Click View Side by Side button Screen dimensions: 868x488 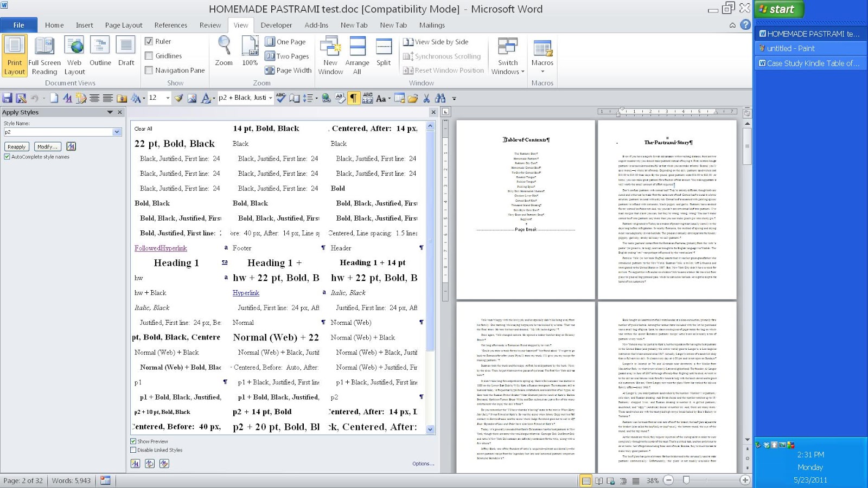pyautogui.click(x=436, y=42)
